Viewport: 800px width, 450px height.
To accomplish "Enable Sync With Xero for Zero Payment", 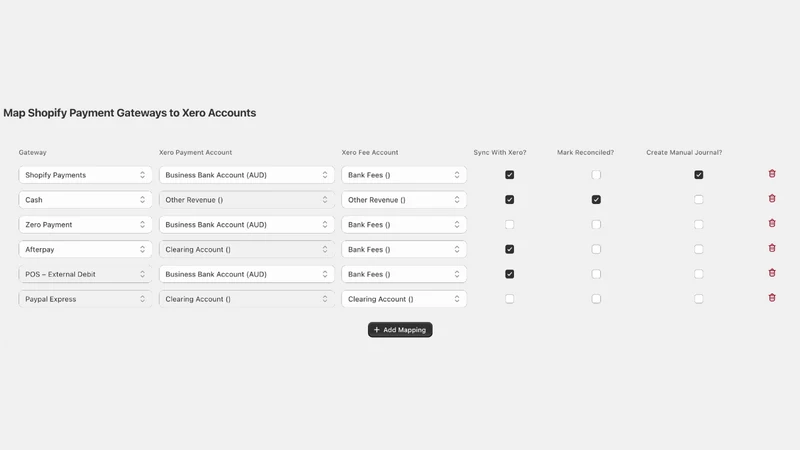I will coord(509,224).
